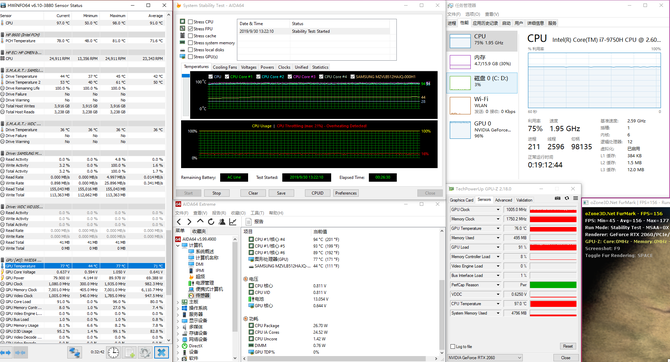Open Advanced tab in GPU-Z
Screen dimensions: 670x362
click(503, 200)
